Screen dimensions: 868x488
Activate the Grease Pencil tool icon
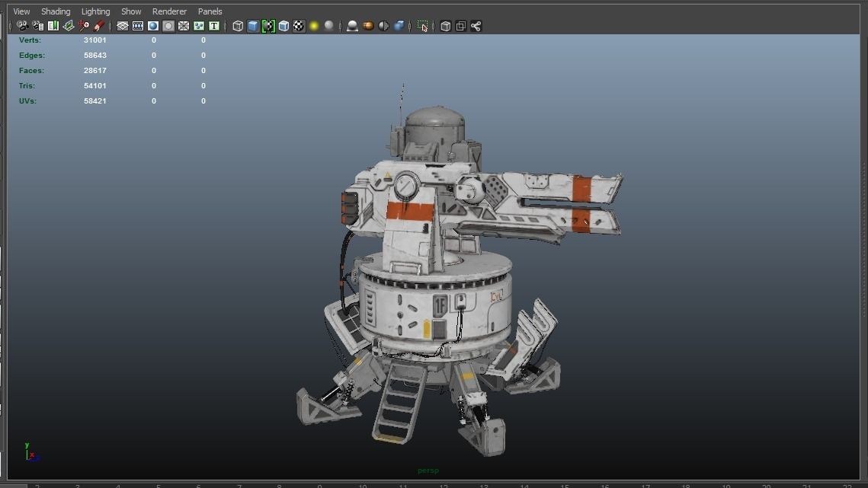click(99, 26)
